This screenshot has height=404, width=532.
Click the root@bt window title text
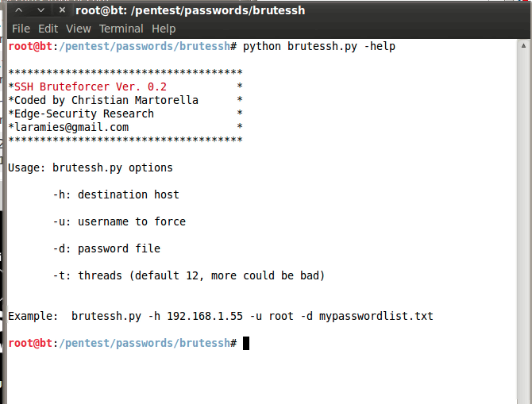pyautogui.click(x=190, y=10)
